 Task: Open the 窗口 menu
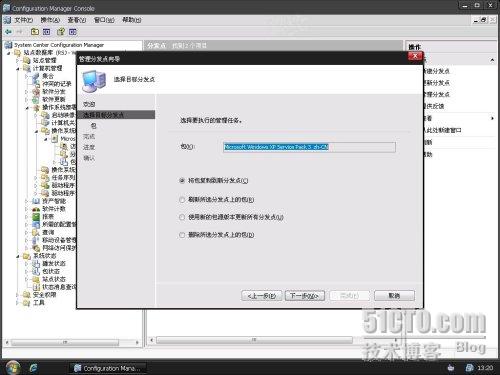(x=104, y=20)
